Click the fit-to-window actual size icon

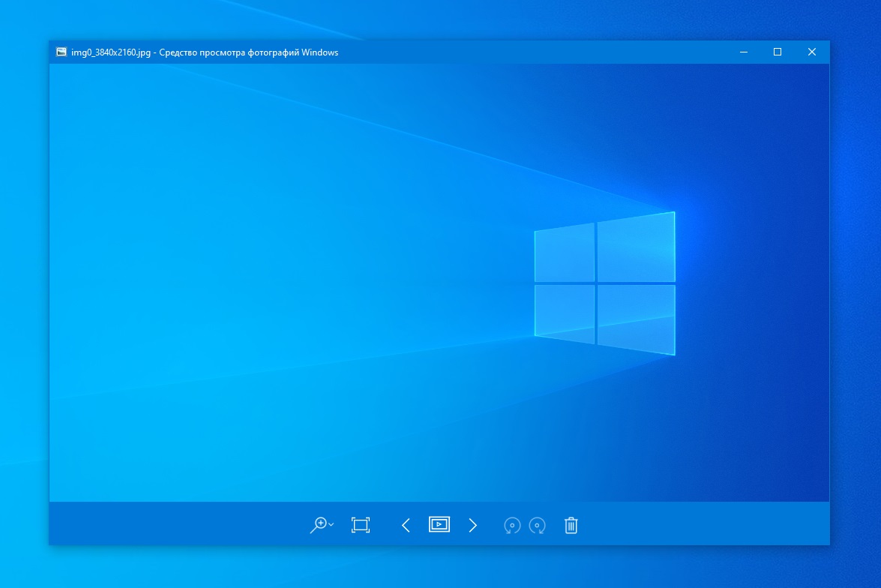pyautogui.click(x=360, y=525)
